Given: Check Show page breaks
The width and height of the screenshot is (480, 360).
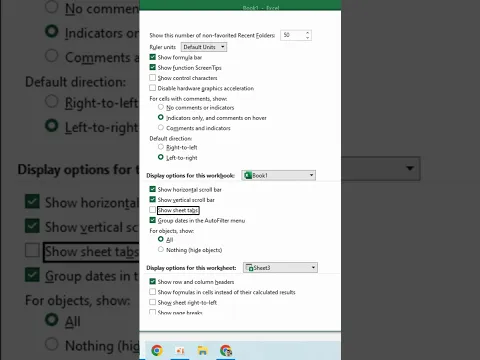Looking at the screenshot, I should pyautogui.click(x=153, y=312).
